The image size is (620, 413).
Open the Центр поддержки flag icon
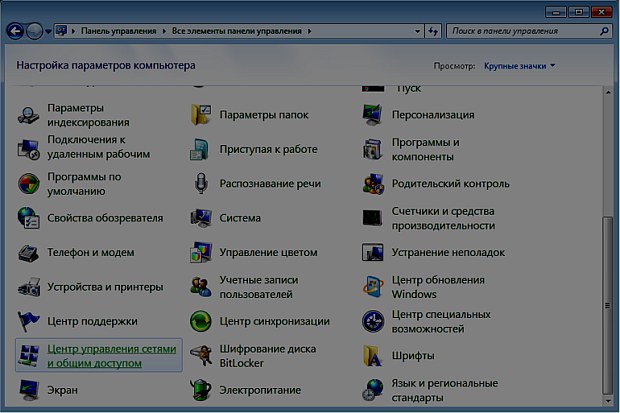(x=29, y=321)
